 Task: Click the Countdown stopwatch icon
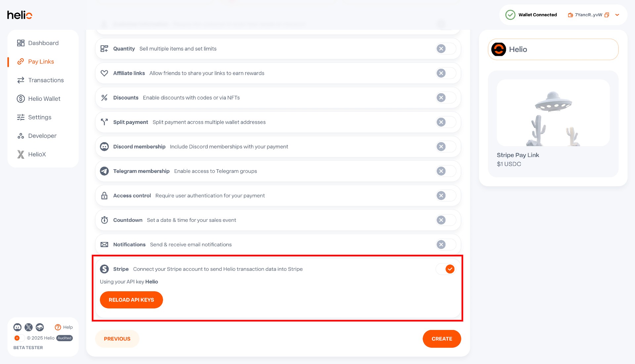[x=104, y=220]
